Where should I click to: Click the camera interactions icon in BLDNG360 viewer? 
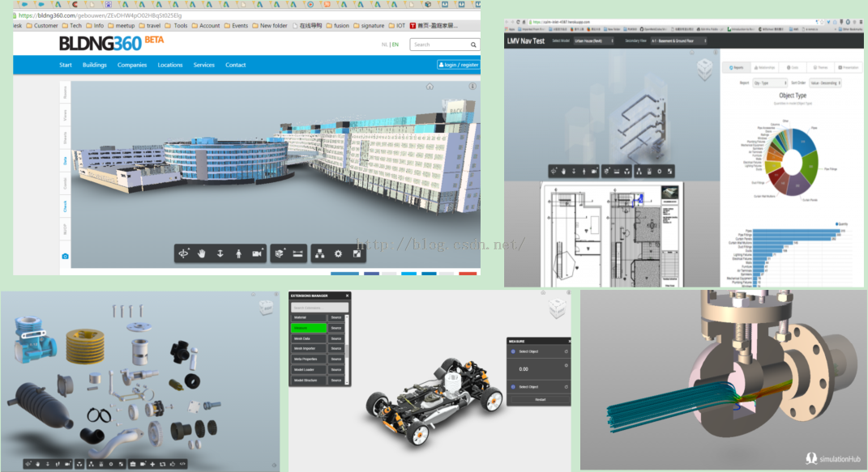click(257, 253)
